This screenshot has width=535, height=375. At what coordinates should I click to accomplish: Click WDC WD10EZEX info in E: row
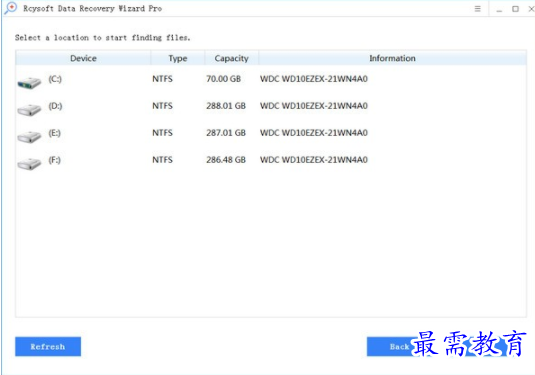(x=314, y=133)
